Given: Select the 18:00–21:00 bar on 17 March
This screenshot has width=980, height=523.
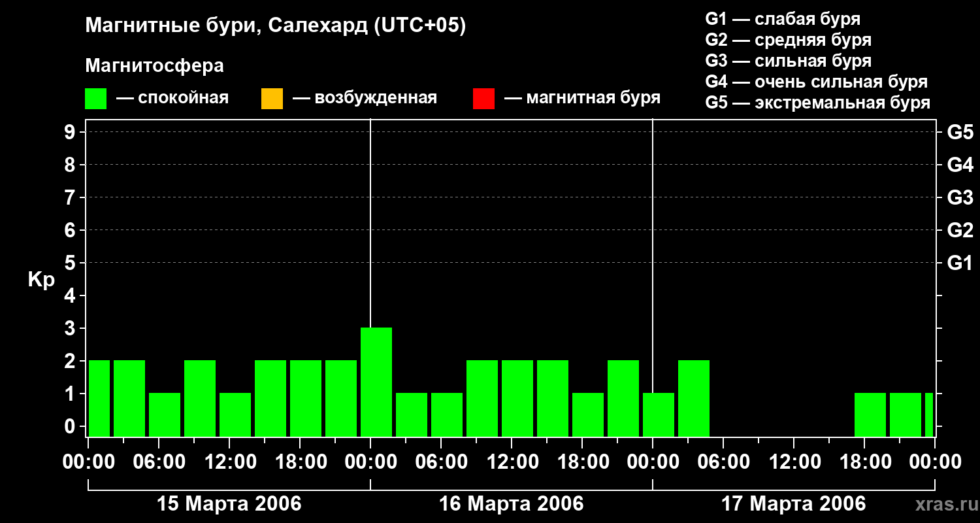Looking at the screenshot, I should pos(870,414).
